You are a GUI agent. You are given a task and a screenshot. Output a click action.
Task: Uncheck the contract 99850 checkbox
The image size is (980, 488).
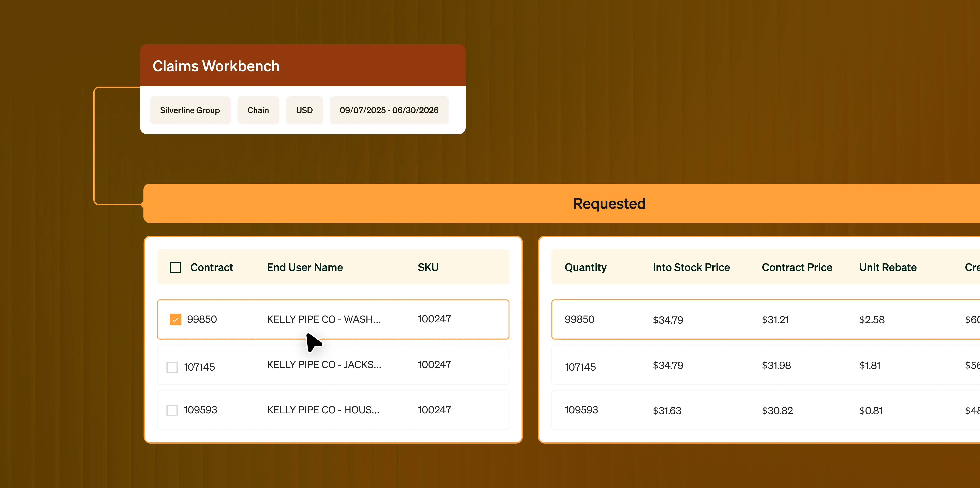(x=175, y=319)
